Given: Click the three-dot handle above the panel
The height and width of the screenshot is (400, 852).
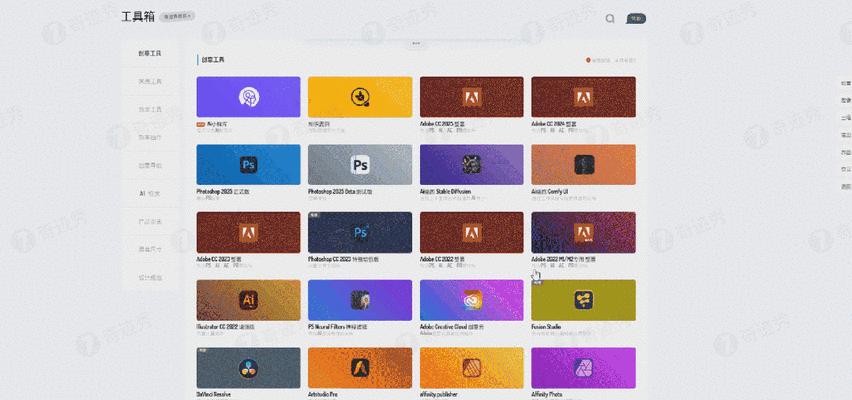Looking at the screenshot, I should (x=416, y=43).
